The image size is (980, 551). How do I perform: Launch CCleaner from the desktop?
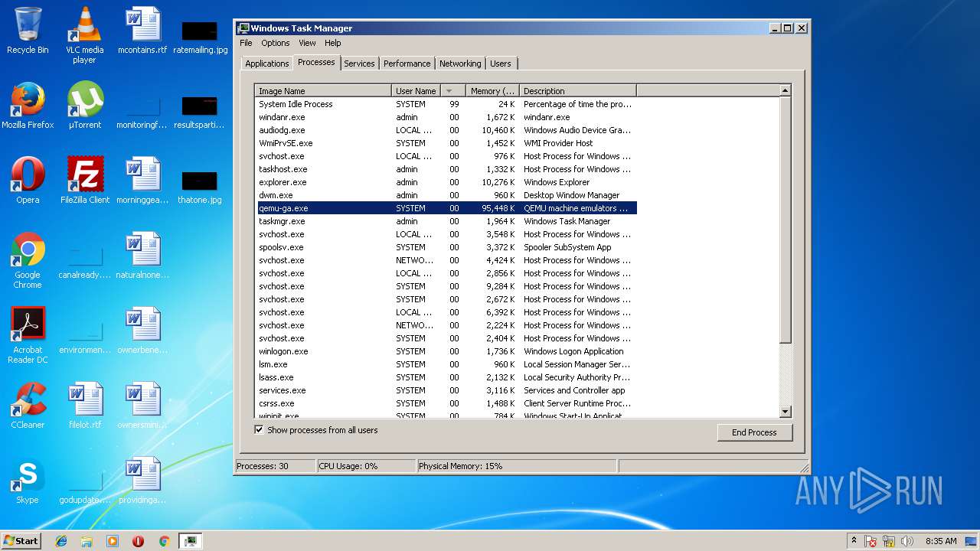tap(28, 406)
